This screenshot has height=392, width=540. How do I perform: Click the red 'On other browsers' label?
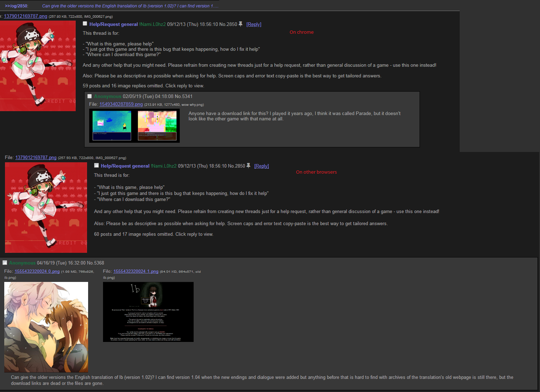317,172
